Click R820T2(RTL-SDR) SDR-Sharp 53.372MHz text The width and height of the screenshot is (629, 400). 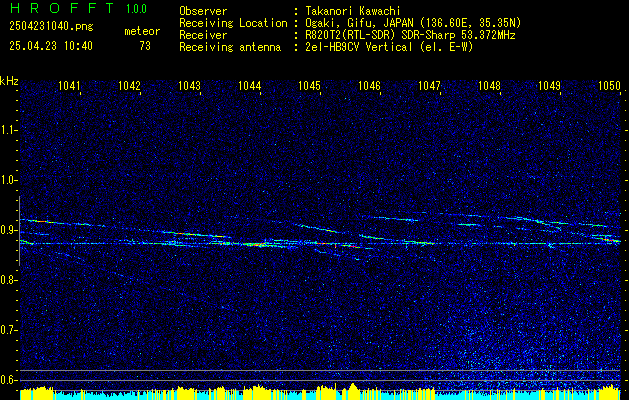click(x=410, y=35)
